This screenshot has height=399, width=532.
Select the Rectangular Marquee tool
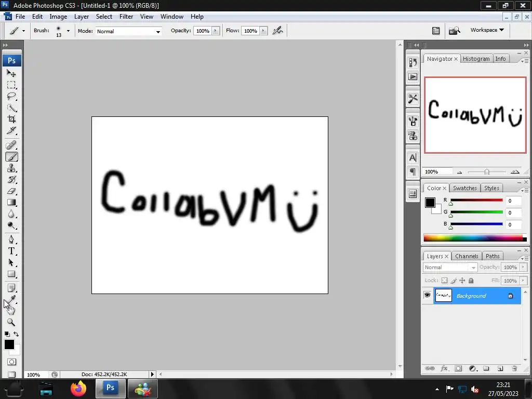point(11,85)
